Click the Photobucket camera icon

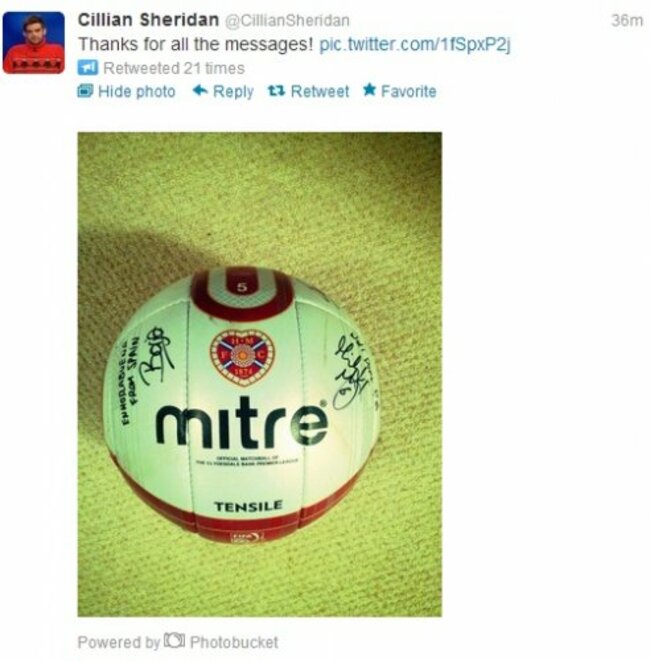pos(175,640)
